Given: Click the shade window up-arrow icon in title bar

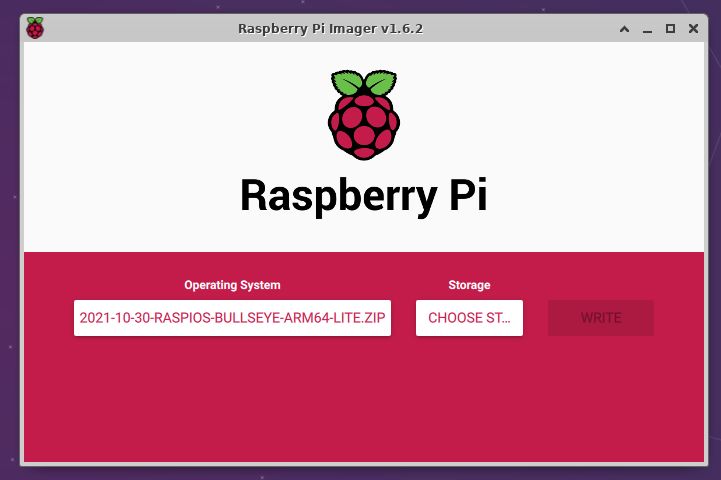Looking at the screenshot, I should 624,29.
